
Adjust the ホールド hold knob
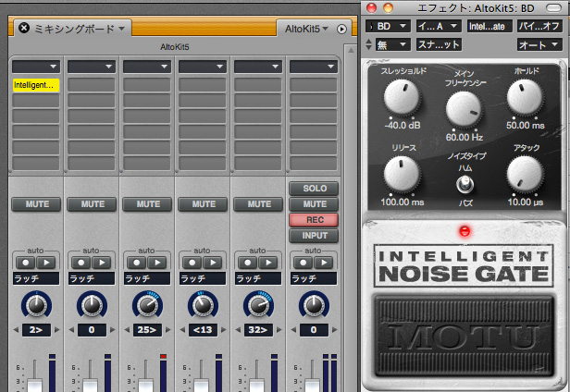pos(525,97)
